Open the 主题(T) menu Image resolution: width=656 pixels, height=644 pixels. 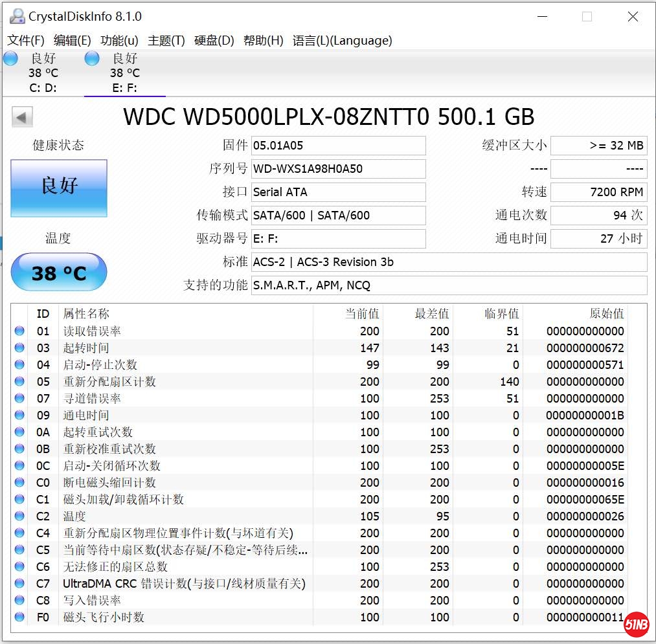click(x=165, y=40)
